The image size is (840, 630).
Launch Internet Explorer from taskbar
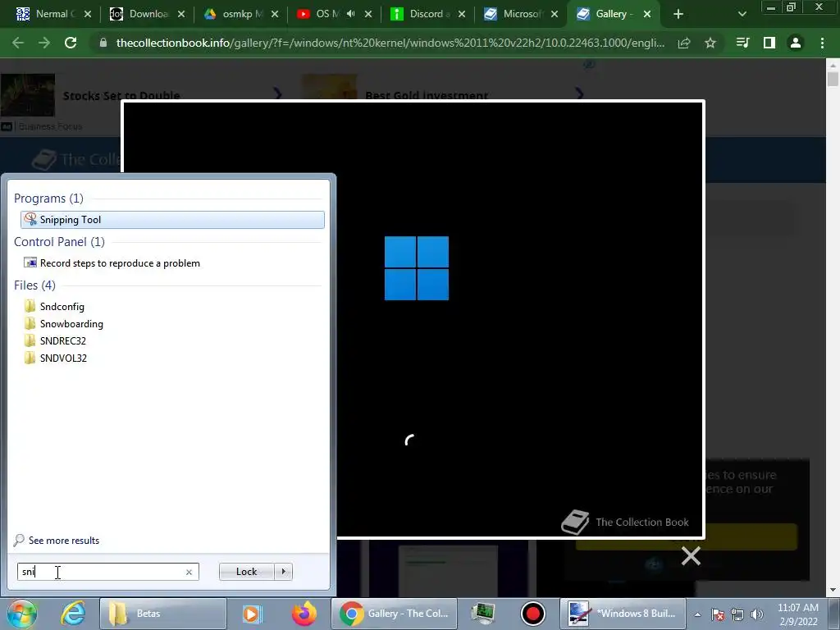[72, 614]
